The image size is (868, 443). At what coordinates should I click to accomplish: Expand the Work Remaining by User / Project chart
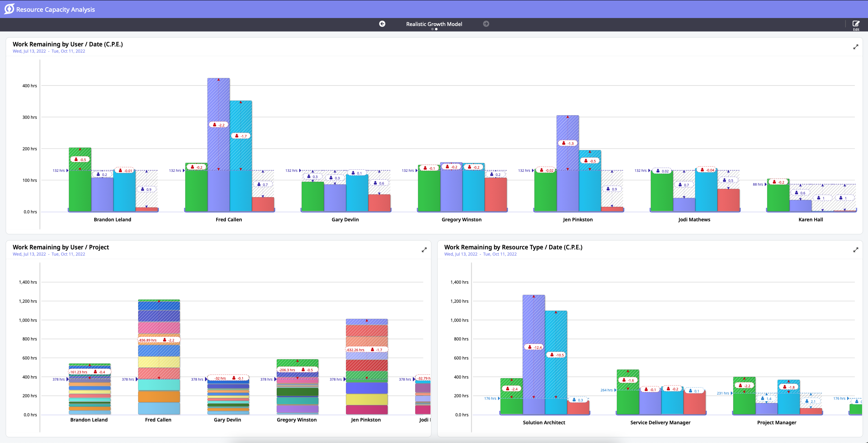(x=424, y=250)
